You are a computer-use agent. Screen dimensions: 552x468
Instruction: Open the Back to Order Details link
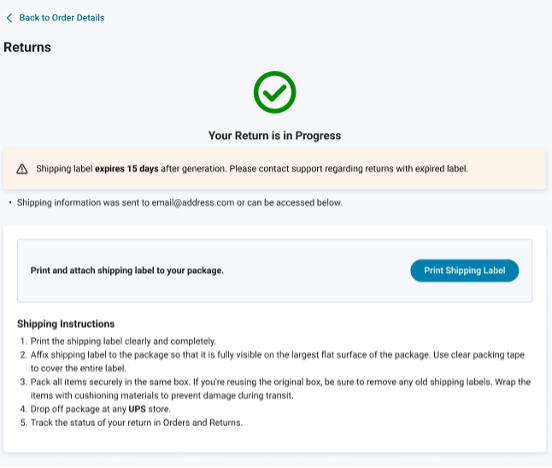coord(62,18)
